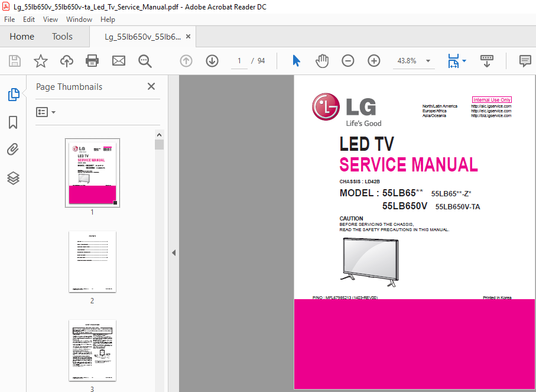The width and height of the screenshot is (536, 392).
Task: Click the eic.lgservice.com URL
Action: (491, 111)
